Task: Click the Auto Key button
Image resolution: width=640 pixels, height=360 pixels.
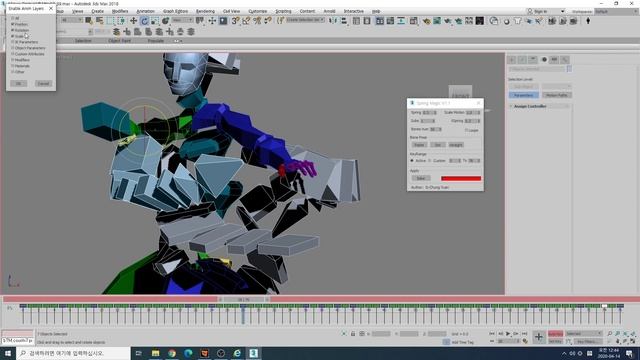Action: tap(555, 334)
